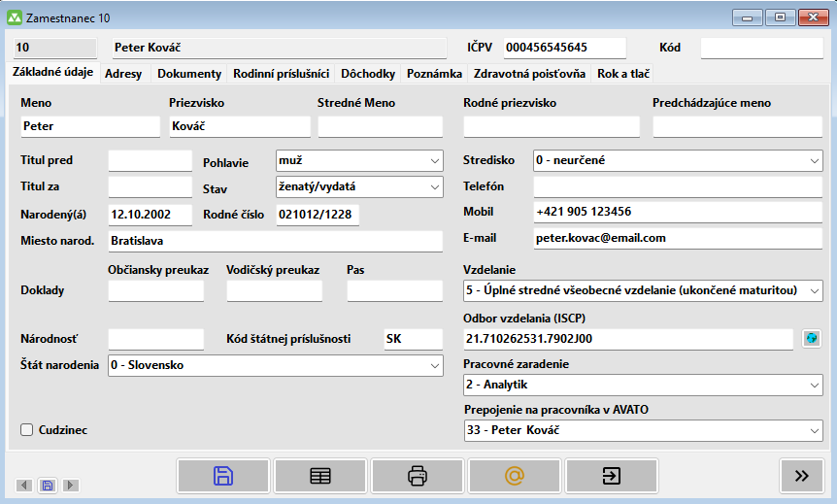Click the Telefón input field
The height and width of the screenshot is (504, 837).
678,186
